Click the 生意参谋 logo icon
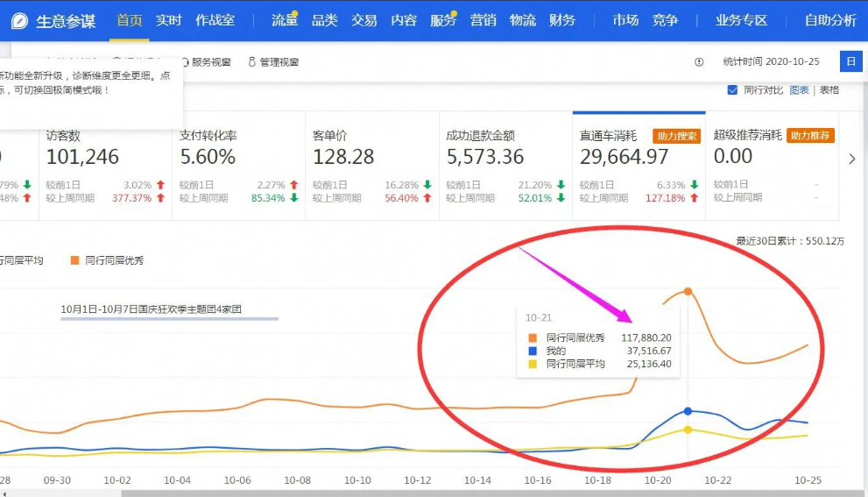Screen dimensions: 868x497 point(19,21)
